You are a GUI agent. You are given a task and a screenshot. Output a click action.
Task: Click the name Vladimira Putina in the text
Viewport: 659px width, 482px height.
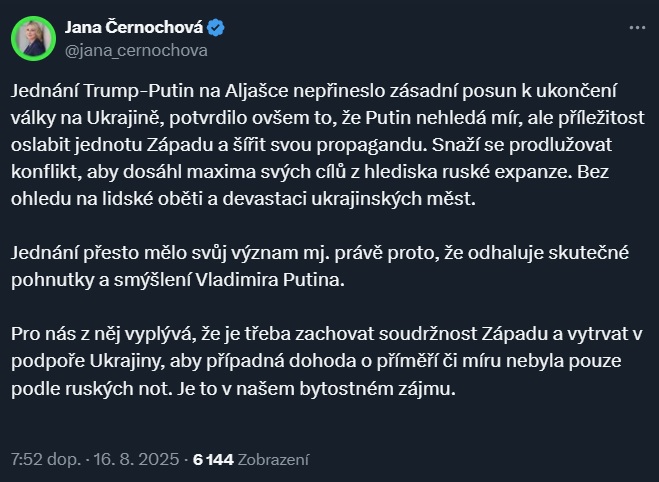[270, 280]
